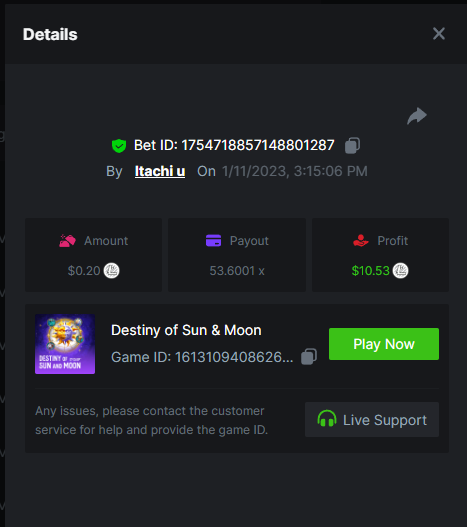Image resolution: width=467 pixels, height=527 pixels.
Task: Click the green headphones icon
Action: click(x=327, y=418)
